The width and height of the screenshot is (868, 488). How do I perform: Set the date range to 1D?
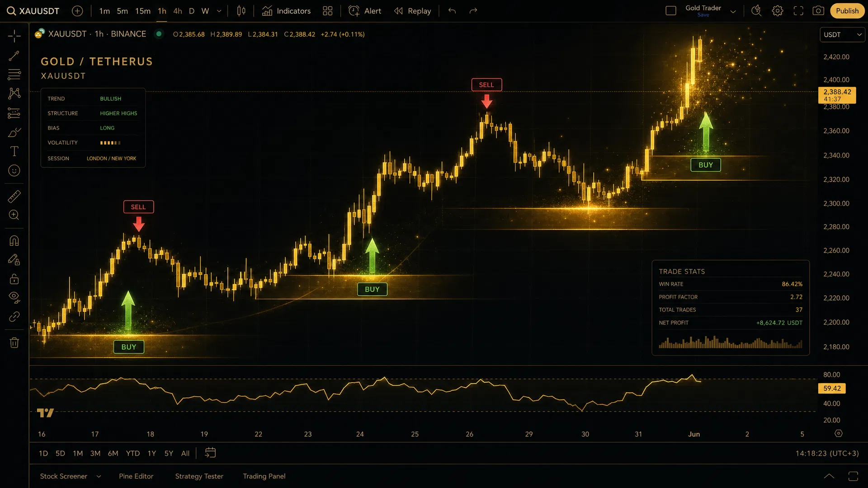click(43, 453)
